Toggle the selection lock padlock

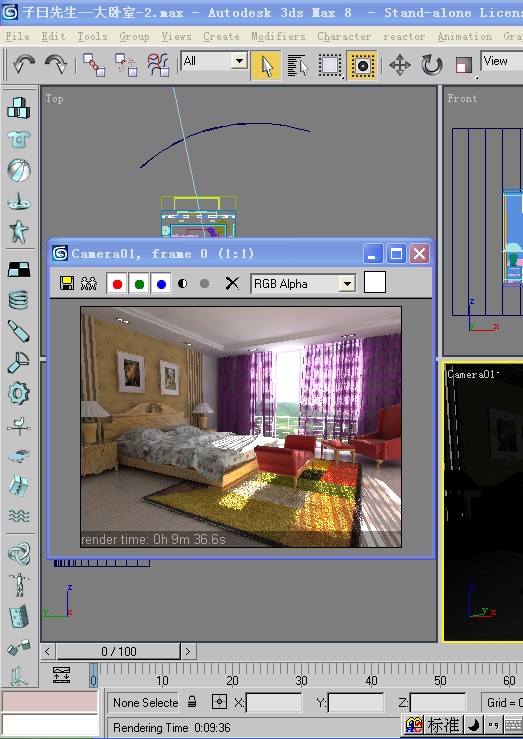192,702
